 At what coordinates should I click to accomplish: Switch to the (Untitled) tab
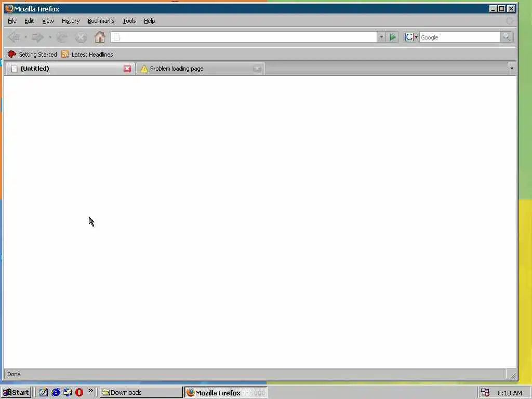(70, 69)
